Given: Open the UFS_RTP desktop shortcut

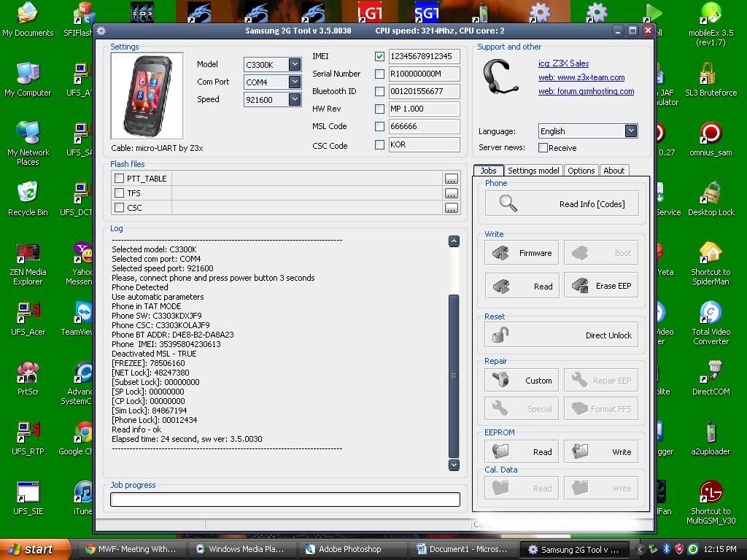Looking at the screenshot, I should (x=28, y=439).
